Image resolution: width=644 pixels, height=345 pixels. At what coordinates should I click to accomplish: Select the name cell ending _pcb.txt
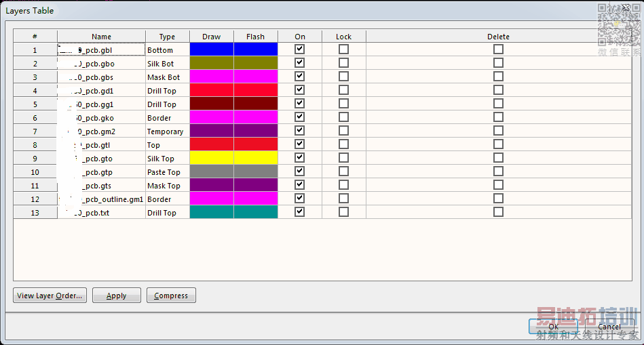[101, 213]
